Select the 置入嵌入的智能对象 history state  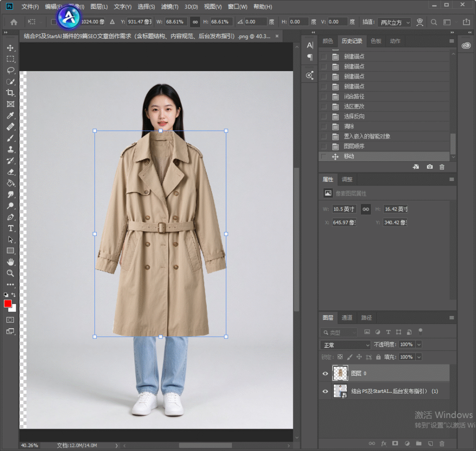(384, 136)
